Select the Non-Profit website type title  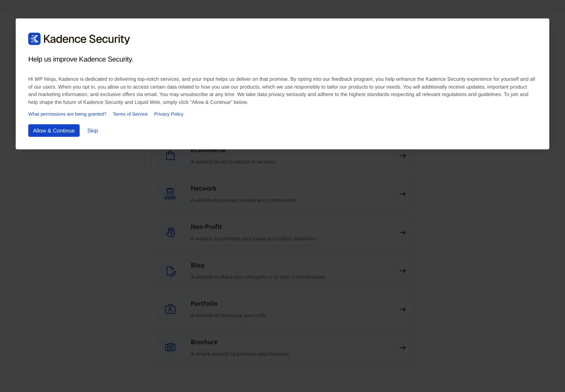coord(206,227)
